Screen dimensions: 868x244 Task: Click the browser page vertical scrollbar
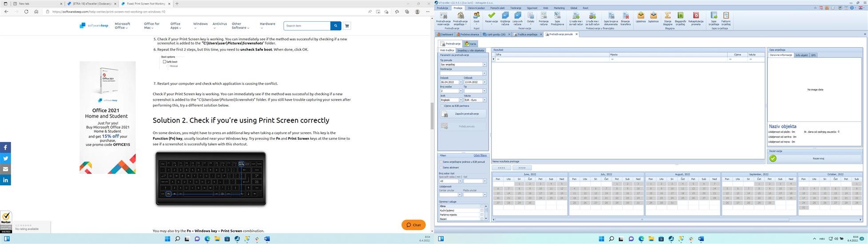point(432,115)
